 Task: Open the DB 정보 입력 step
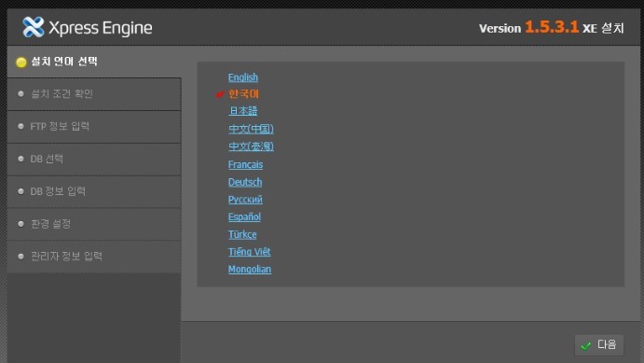pos(94,191)
